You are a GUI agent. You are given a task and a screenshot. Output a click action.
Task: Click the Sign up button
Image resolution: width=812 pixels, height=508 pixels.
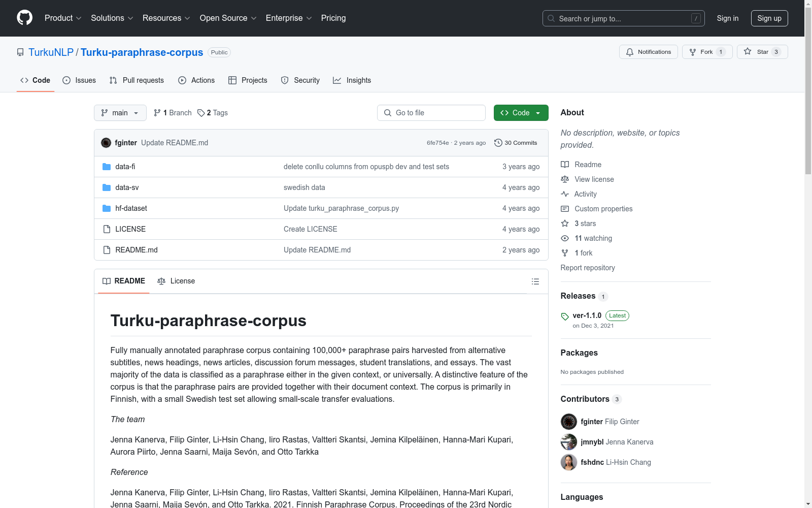[769, 18]
